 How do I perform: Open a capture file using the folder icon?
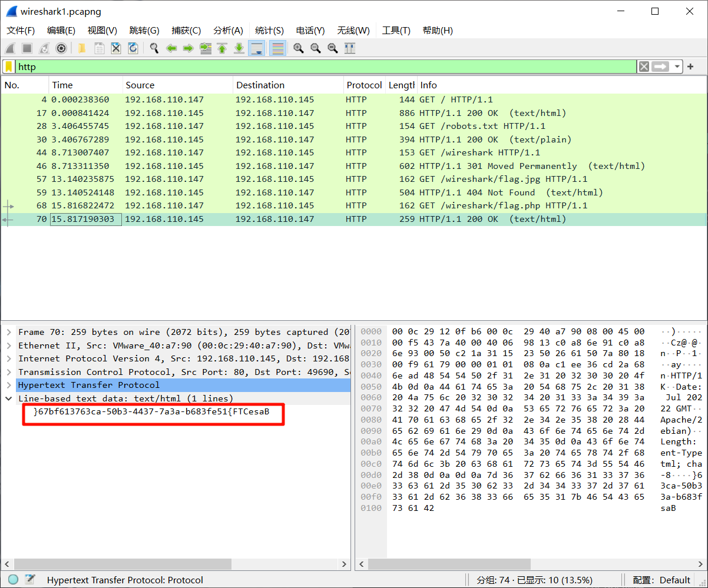click(x=82, y=48)
